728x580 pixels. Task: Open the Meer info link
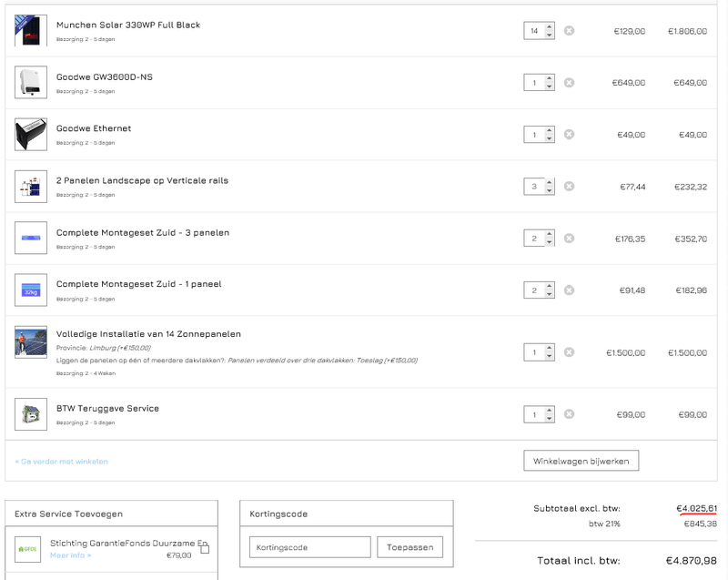70,555
